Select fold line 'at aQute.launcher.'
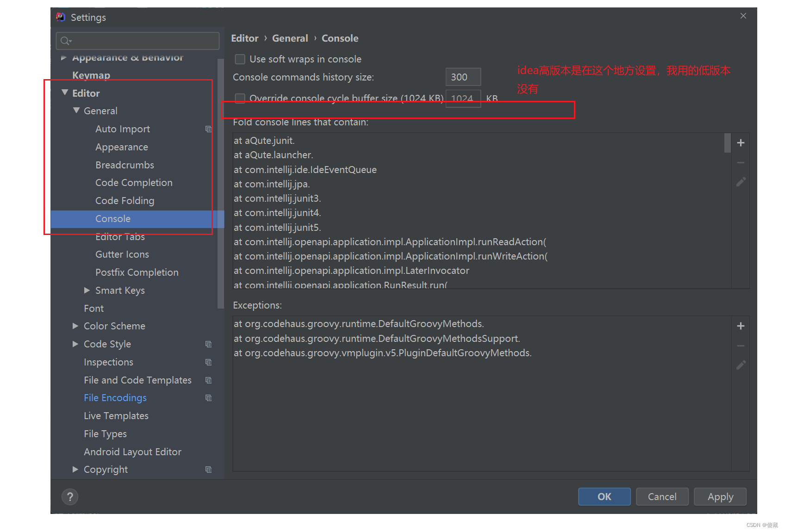 (274, 155)
